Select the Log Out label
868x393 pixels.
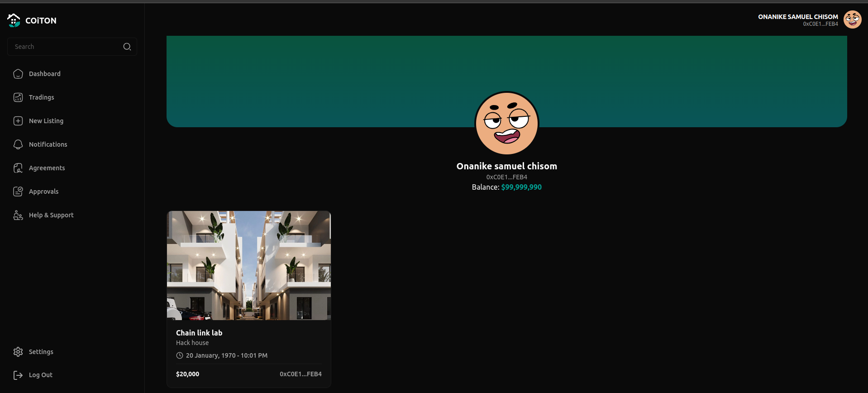41,375
